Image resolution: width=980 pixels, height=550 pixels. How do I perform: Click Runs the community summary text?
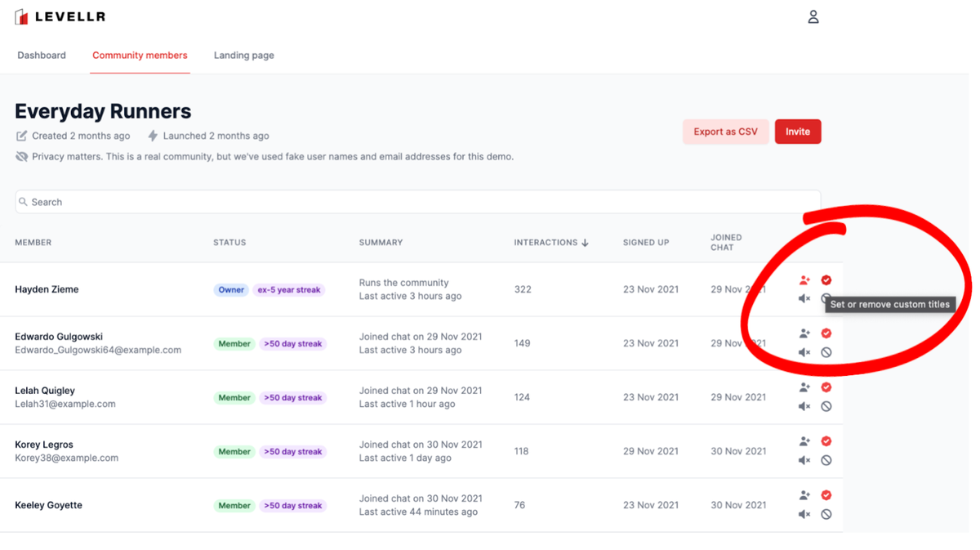point(404,283)
